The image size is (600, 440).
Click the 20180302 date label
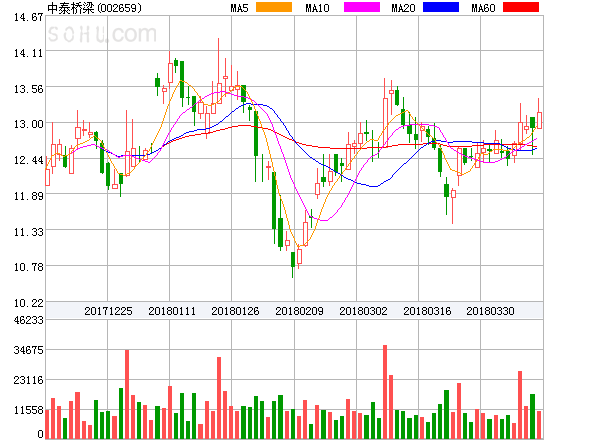click(363, 311)
